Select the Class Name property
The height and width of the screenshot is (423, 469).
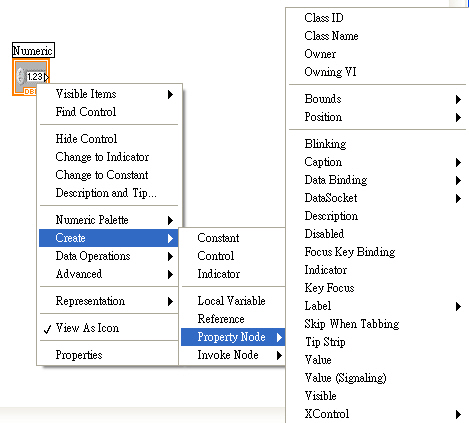(377, 36)
